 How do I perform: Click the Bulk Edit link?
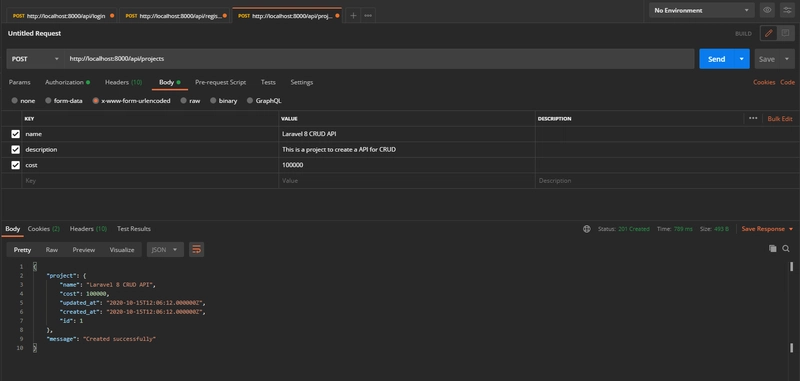pyautogui.click(x=780, y=119)
